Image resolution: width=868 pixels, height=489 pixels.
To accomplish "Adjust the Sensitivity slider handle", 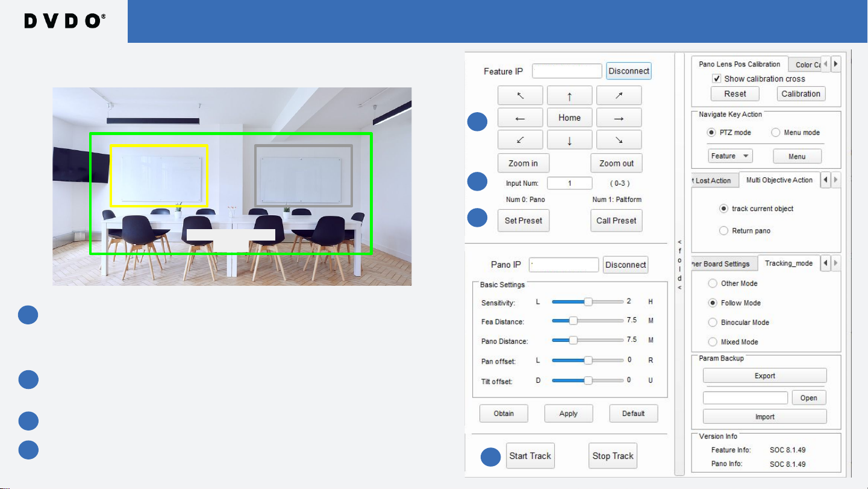I will [588, 301].
